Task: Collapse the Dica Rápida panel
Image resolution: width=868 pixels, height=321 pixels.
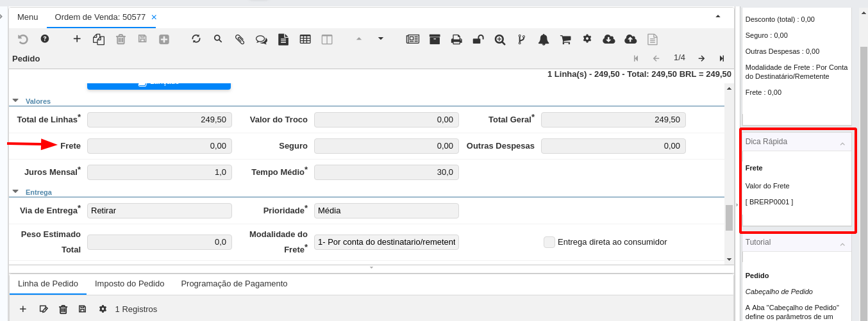Action: pos(842,142)
